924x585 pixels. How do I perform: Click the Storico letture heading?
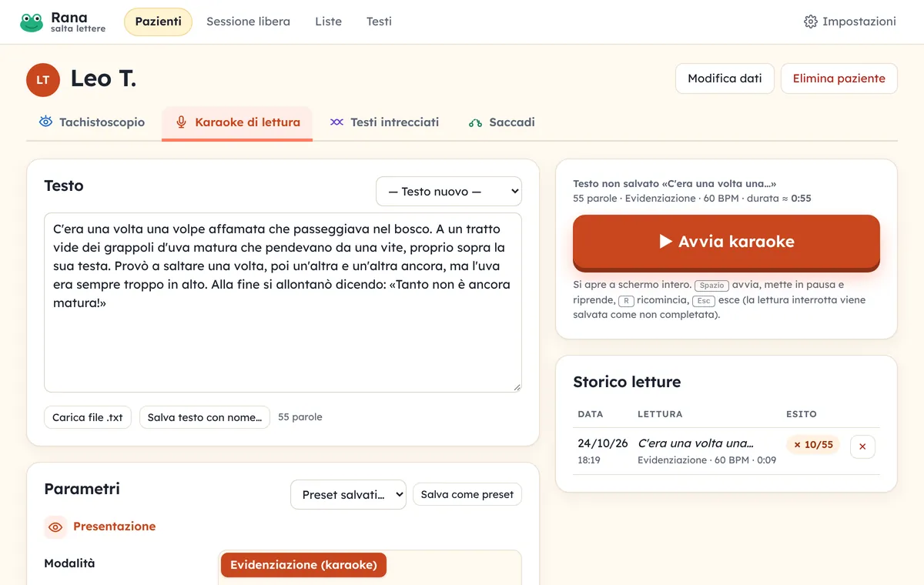627,382
